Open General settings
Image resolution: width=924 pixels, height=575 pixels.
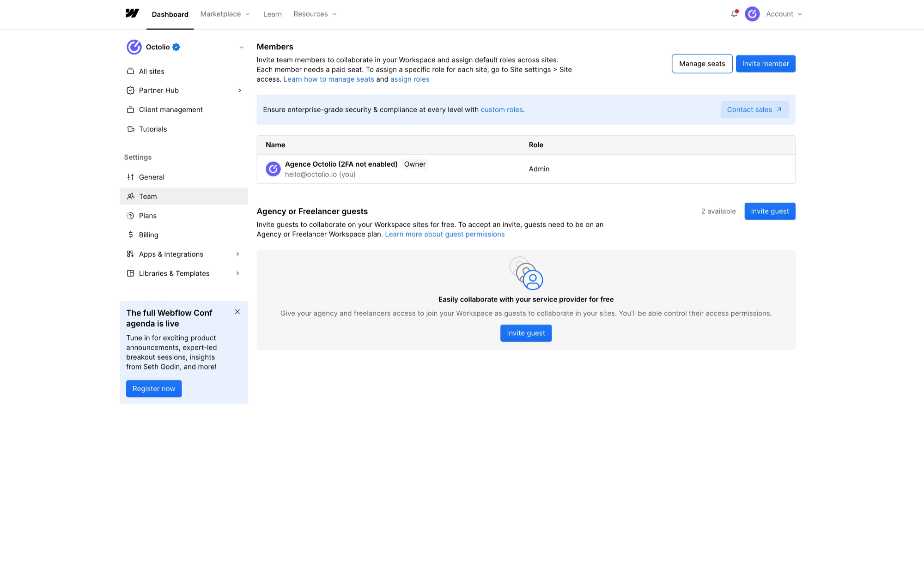[152, 177]
